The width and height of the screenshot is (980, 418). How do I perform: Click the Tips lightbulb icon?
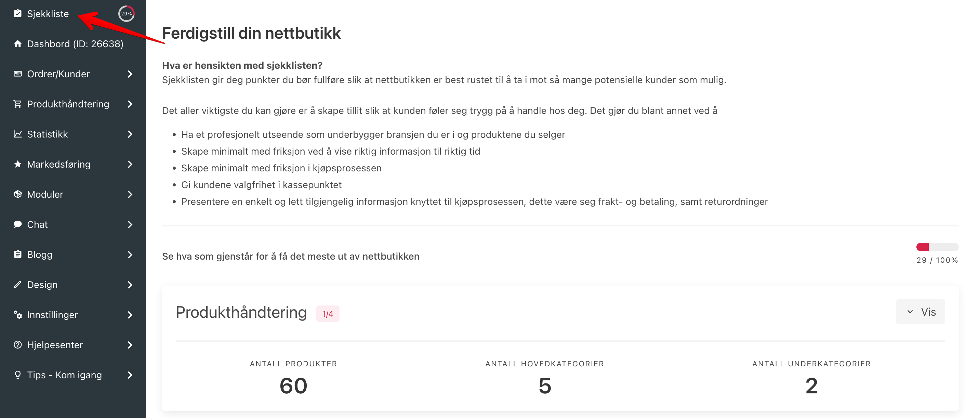(x=17, y=375)
